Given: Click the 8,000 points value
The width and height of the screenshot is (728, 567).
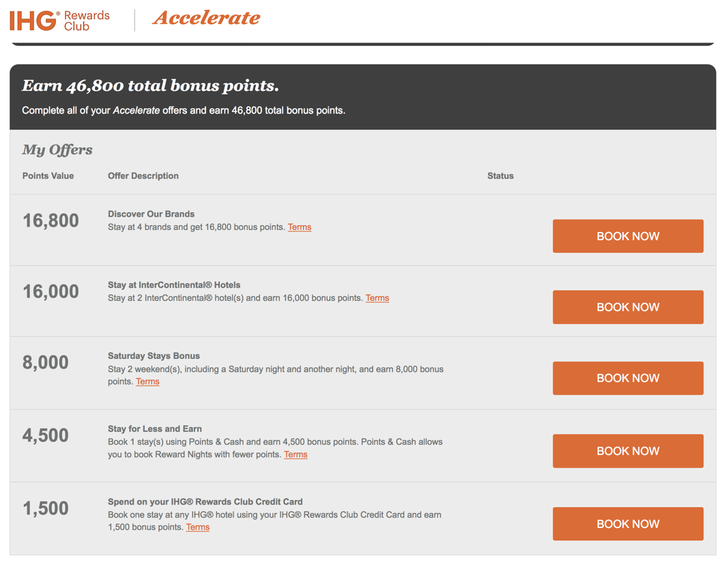Looking at the screenshot, I should pos(46,363).
